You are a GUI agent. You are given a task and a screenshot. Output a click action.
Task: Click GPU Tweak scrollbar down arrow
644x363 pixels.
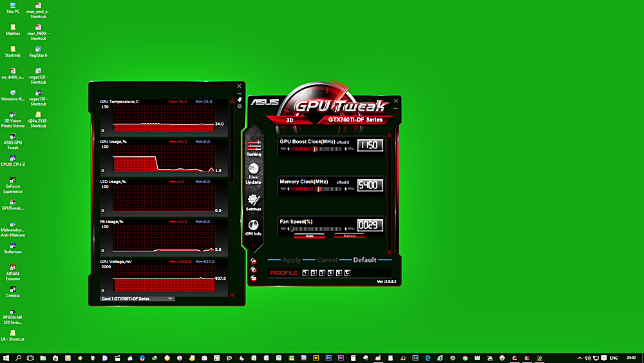tap(390, 252)
